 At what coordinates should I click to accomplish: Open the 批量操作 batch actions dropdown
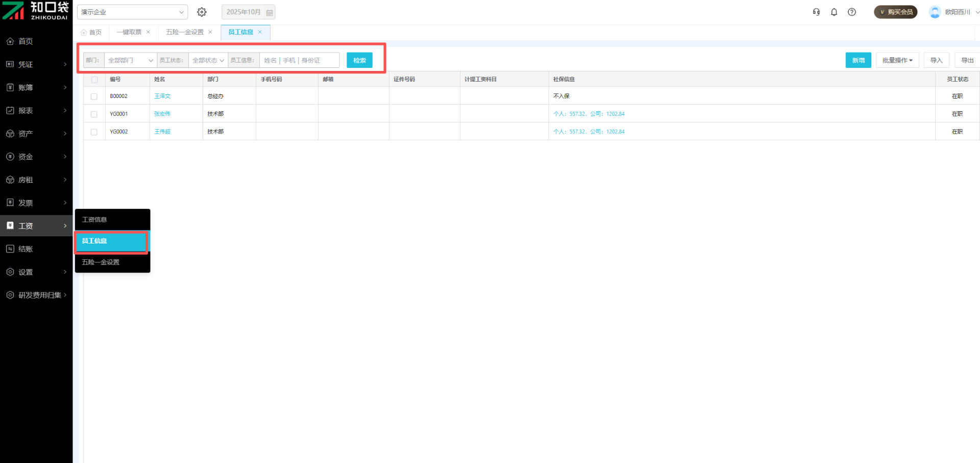(897, 60)
